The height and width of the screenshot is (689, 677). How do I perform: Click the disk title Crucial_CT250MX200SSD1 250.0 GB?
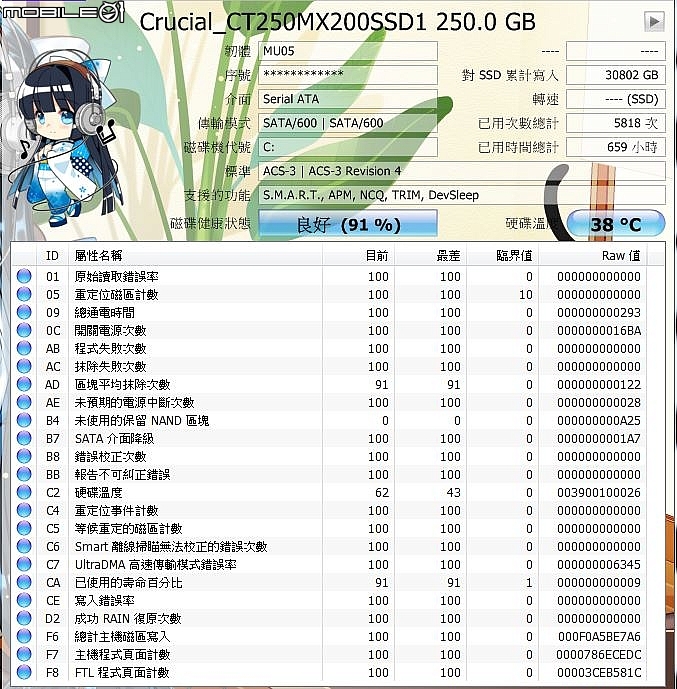(337, 22)
